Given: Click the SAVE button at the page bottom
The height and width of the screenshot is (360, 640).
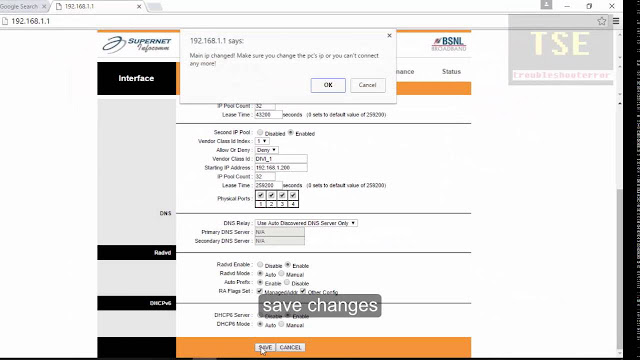Looking at the screenshot, I should coord(265,347).
